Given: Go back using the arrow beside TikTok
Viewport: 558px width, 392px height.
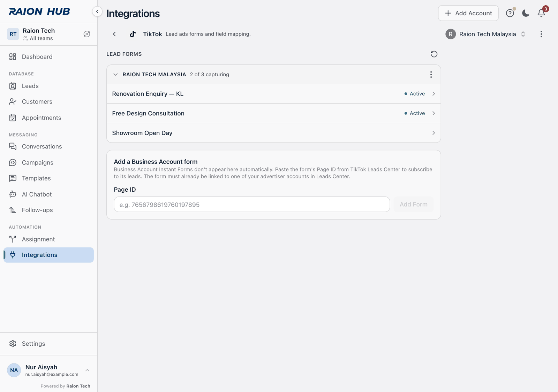Looking at the screenshot, I should point(114,34).
